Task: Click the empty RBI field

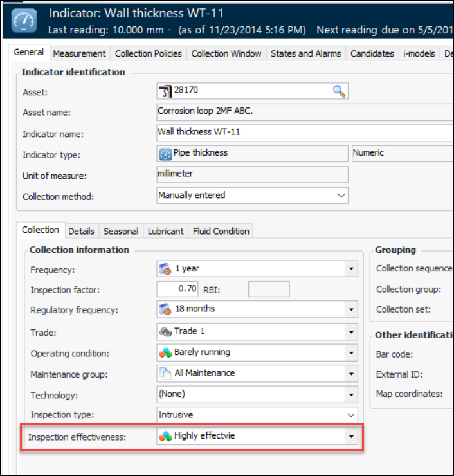Action: click(269, 289)
